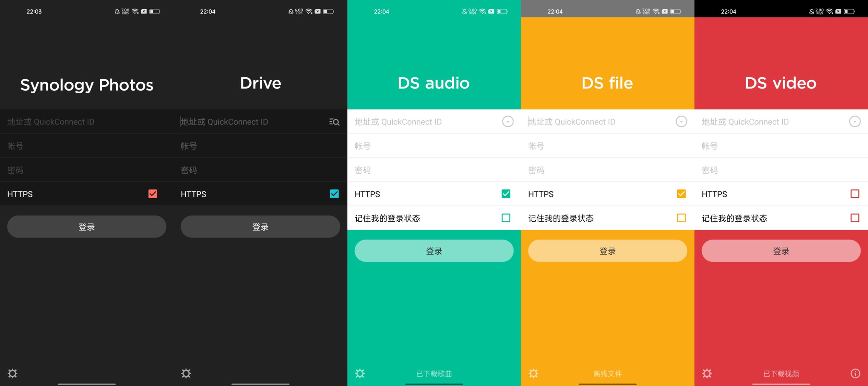Open settings gear in Synology Photos

tap(13, 374)
